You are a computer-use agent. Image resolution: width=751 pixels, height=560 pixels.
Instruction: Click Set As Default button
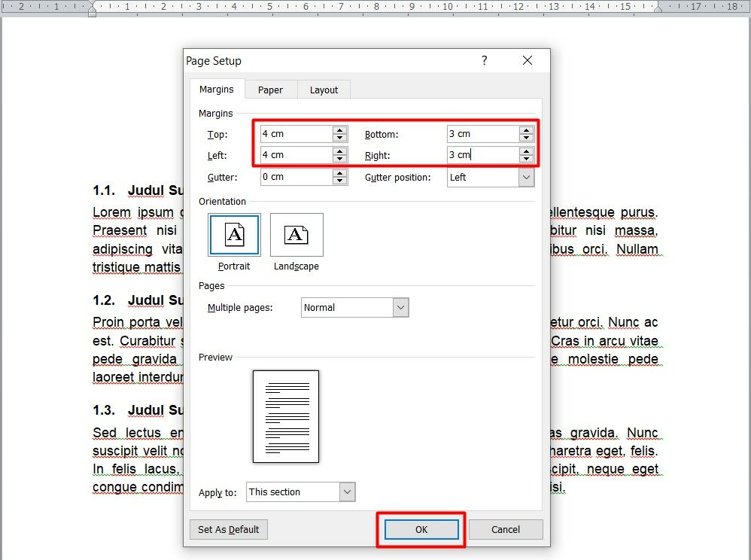[x=228, y=529]
